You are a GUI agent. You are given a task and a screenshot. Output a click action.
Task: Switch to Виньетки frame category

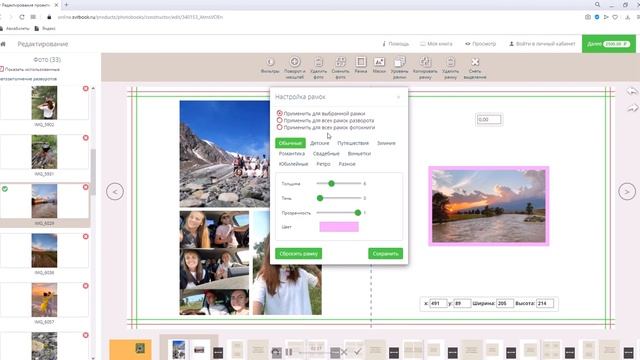(x=359, y=153)
